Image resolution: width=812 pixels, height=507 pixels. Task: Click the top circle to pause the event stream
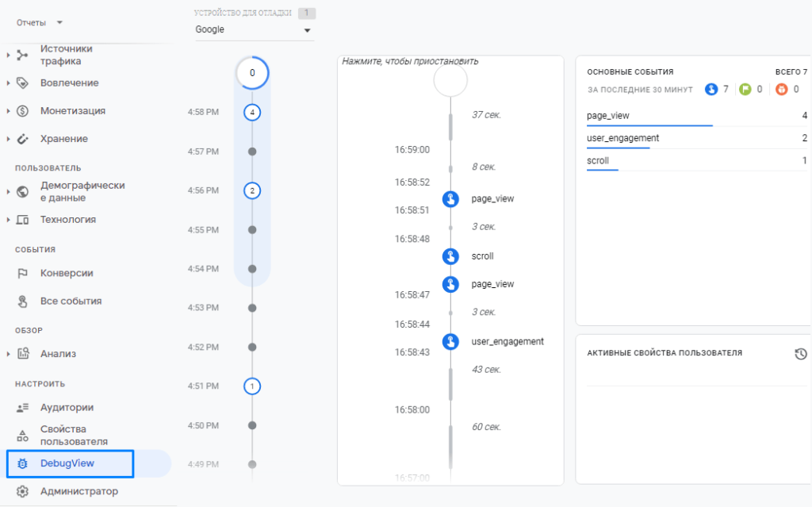click(x=450, y=80)
